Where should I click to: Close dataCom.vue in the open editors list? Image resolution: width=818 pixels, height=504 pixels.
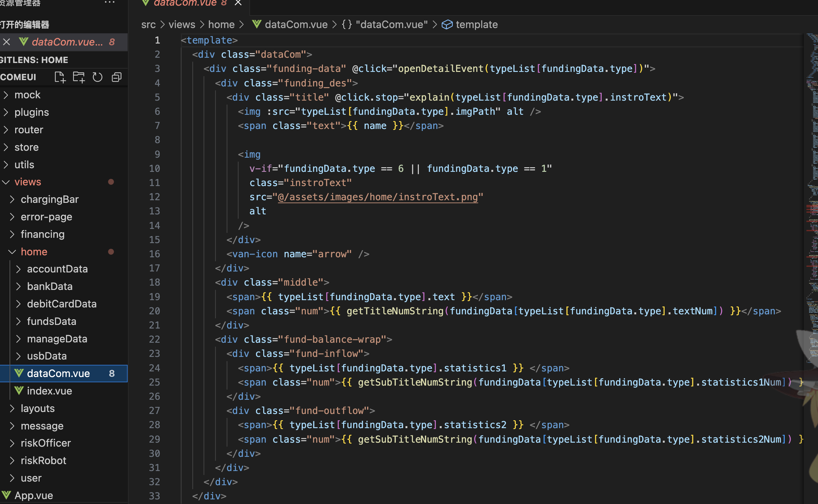(6, 42)
